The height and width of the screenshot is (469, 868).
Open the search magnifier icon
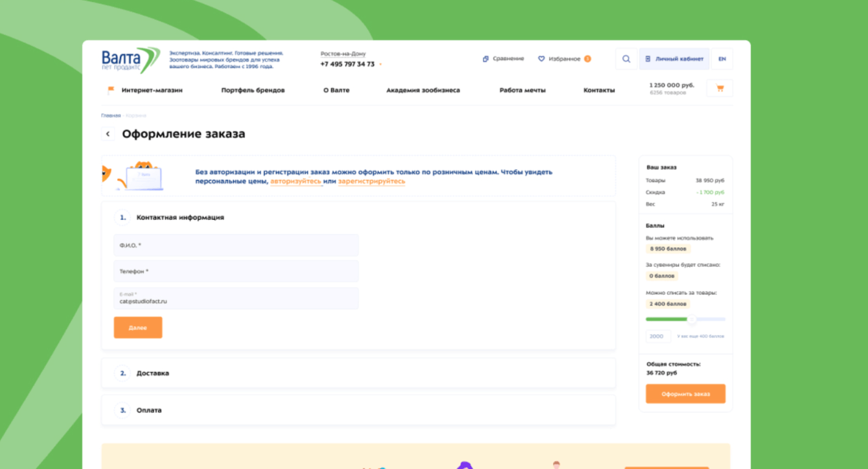[626, 59]
